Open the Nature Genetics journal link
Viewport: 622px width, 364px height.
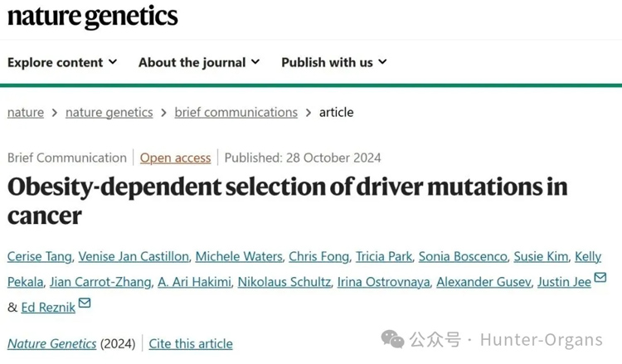51,343
